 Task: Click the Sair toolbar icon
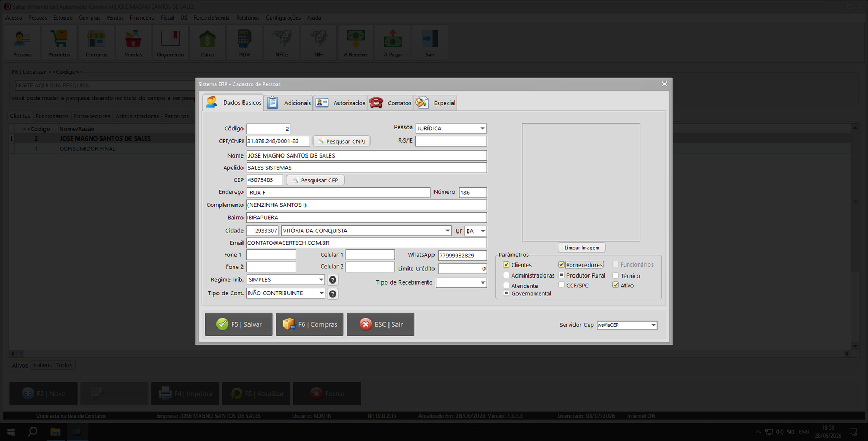click(430, 42)
